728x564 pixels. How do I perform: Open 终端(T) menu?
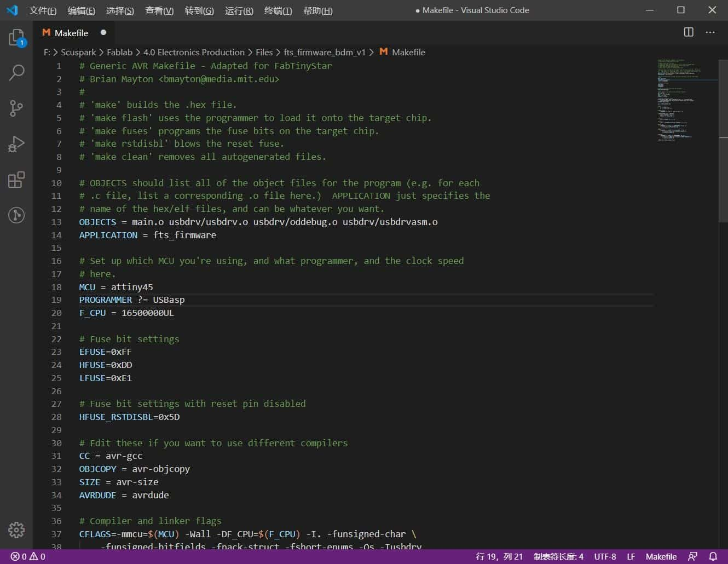point(278,10)
